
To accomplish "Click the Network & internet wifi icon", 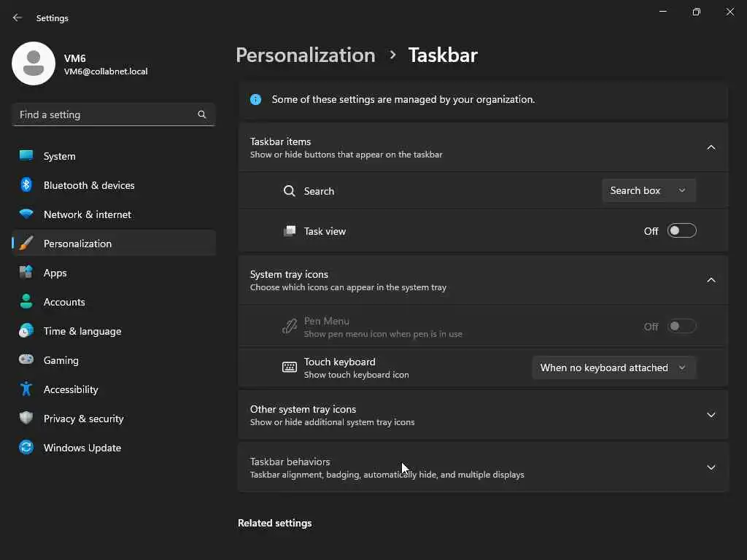I will (x=26, y=214).
